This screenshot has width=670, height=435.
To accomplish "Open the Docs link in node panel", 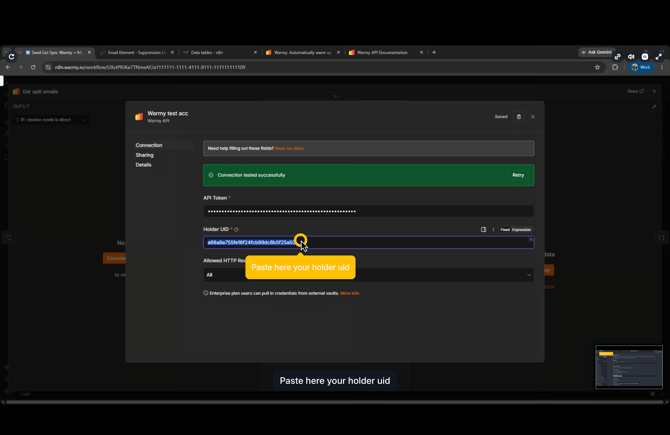I will pyautogui.click(x=635, y=91).
